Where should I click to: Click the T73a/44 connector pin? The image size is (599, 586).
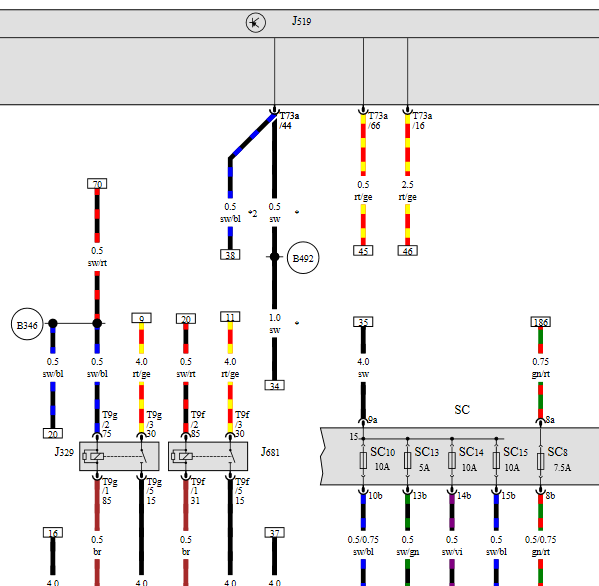point(274,111)
